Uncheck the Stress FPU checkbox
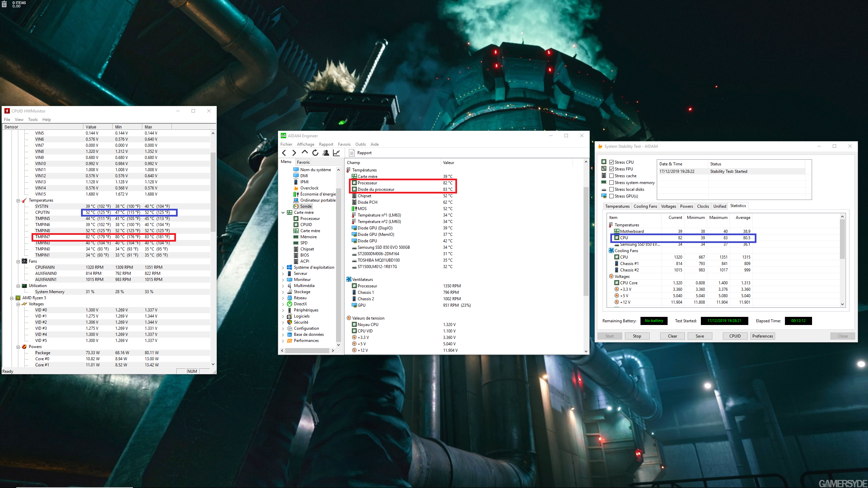Image resolution: width=868 pixels, height=488 pixels. click(612, 169)
